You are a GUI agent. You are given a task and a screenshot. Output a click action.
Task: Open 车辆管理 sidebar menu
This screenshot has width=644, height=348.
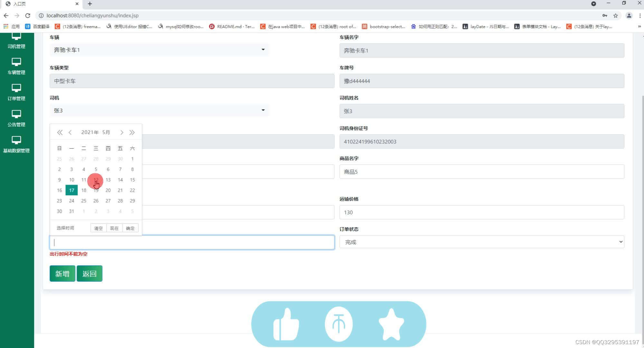[x=16, y=67]
